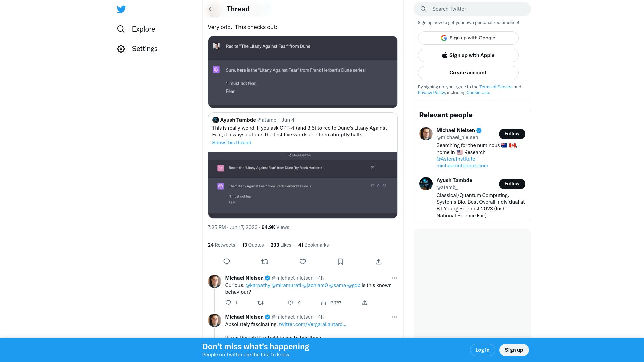Open Terms of Service link
The height and width of the screenshot is (362, 644).
coord(496,87)
